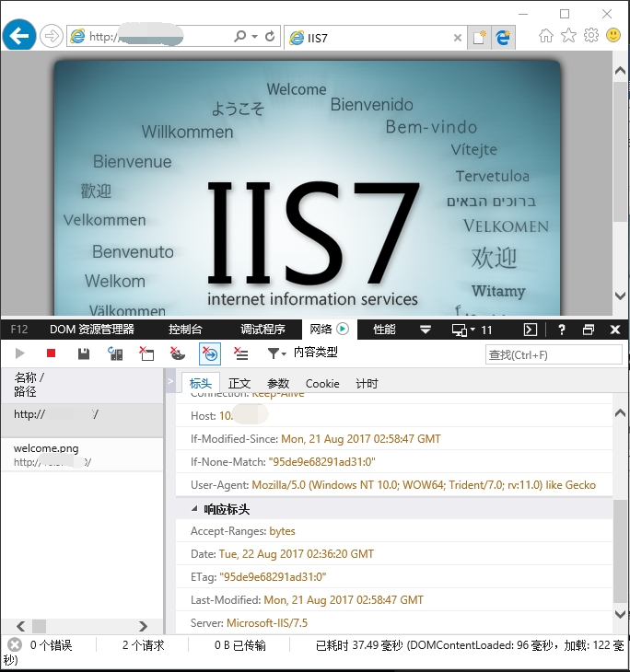Stop network capture with red square
Image resolution: width=630 pixels, height=672 pixels.
pyautogui.click(x=51, y=353)
